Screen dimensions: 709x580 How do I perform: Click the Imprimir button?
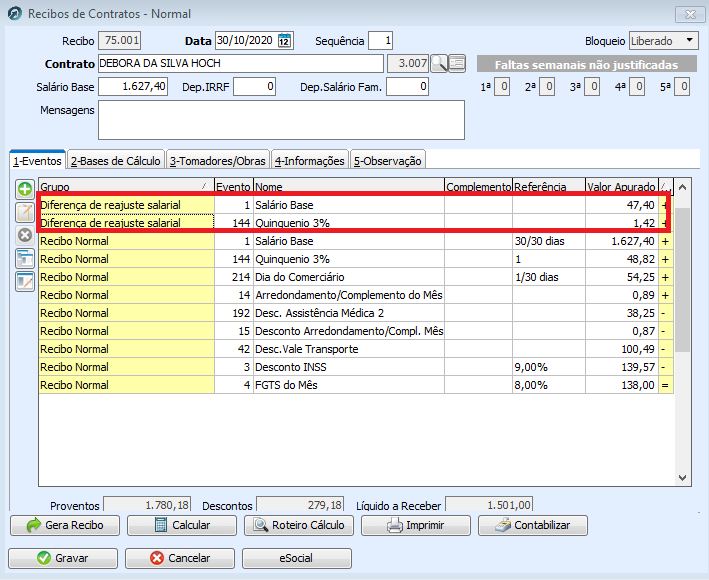pyautogui.click(x=416, y=525)
